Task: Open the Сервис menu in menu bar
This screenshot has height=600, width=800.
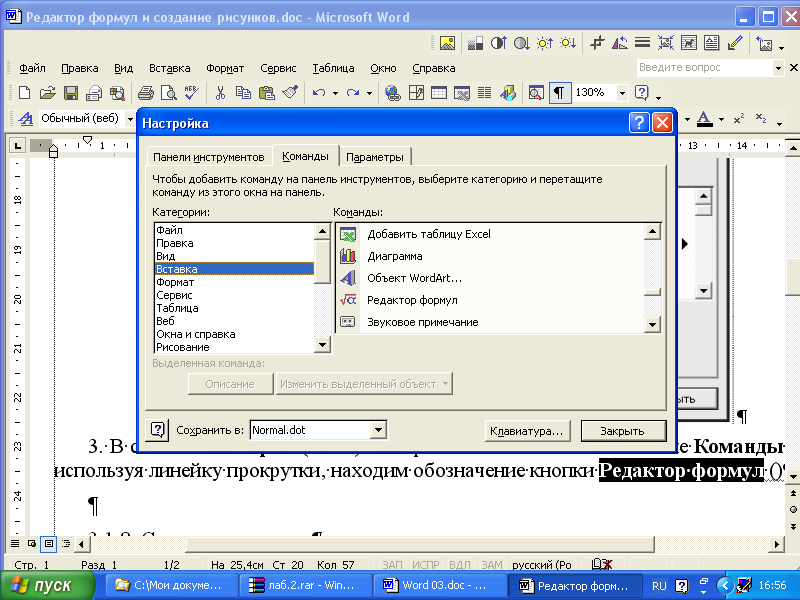Action: point(278,68)
